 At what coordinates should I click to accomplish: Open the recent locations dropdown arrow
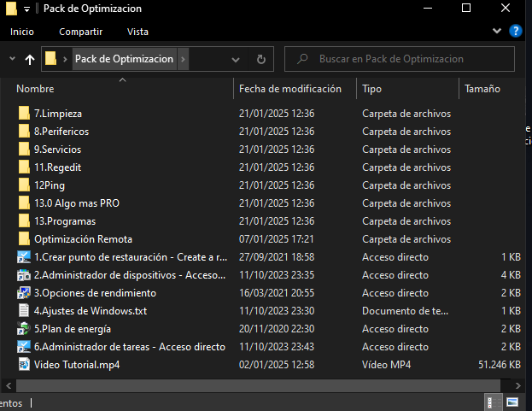[12, 59]
